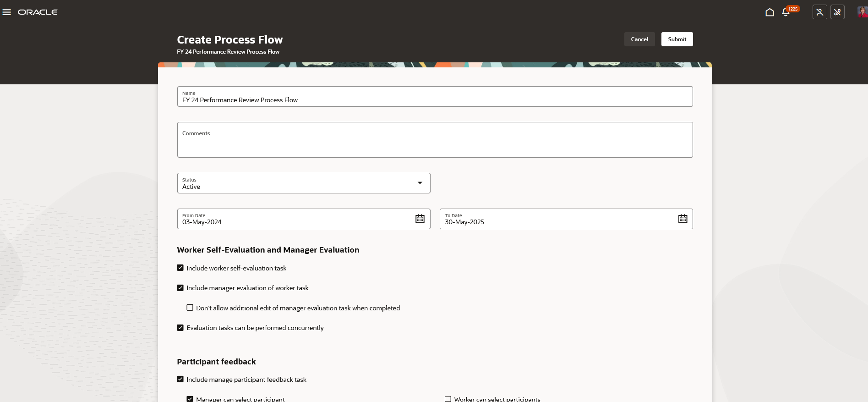Click the crossed-out person icon button
The width and height of the screenshot is (868, 402).
click(820, 12)
